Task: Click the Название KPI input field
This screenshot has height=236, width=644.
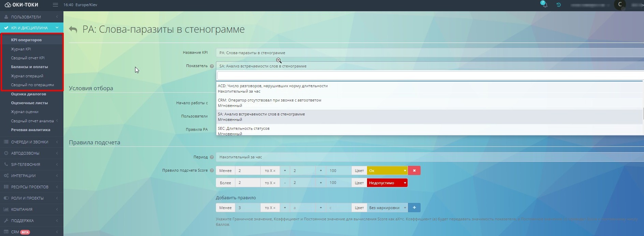Action: coord(430,53)
